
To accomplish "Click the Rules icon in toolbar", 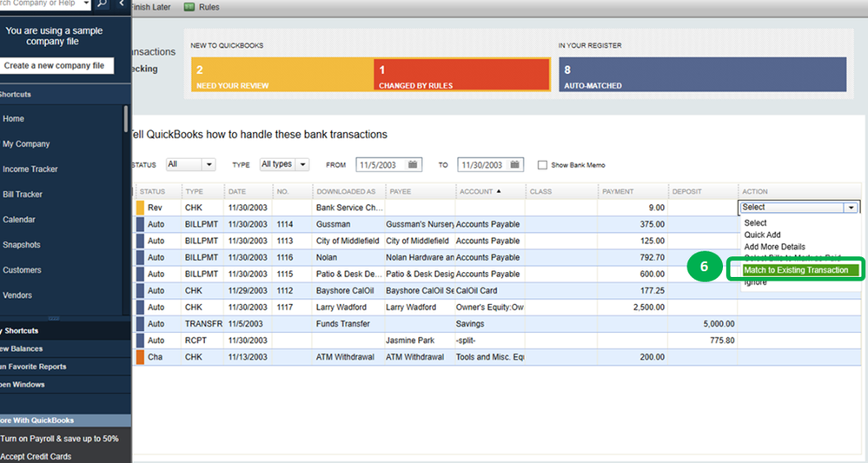I will coord(189,7).
